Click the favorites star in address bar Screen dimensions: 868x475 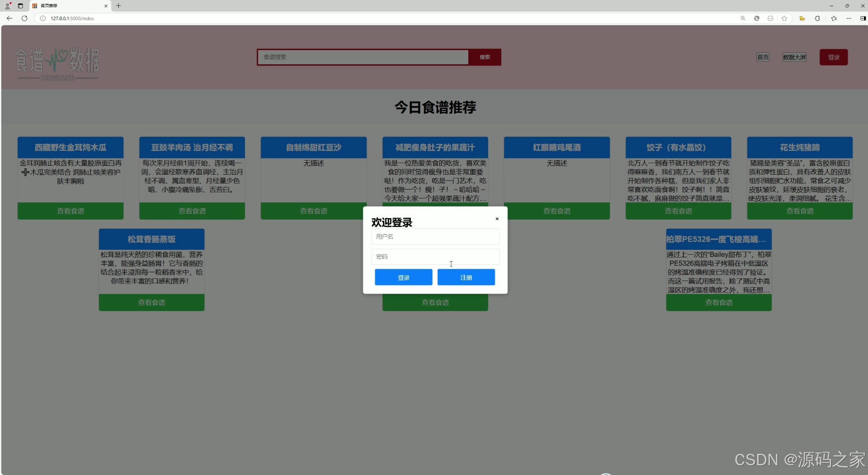coord(784,18)
